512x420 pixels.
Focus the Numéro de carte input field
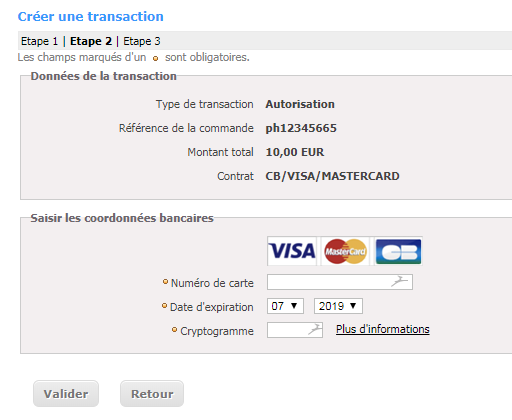point(340,282)
